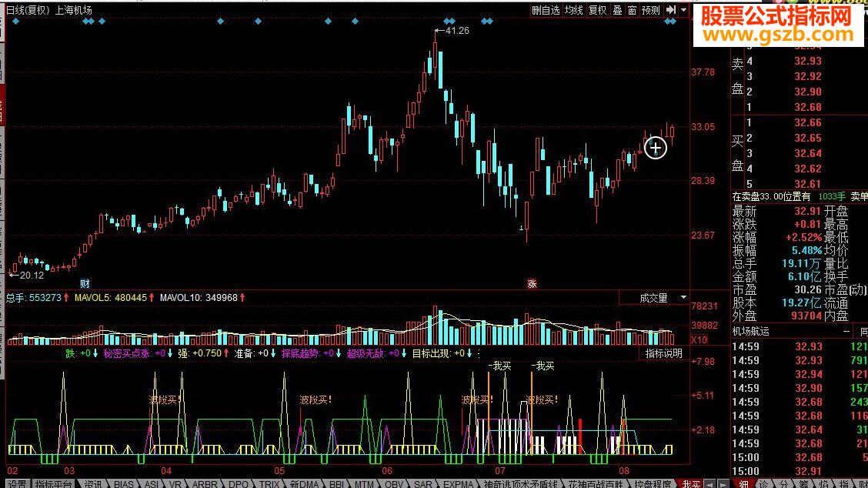Select the VR indicator tab

[175, 483]
